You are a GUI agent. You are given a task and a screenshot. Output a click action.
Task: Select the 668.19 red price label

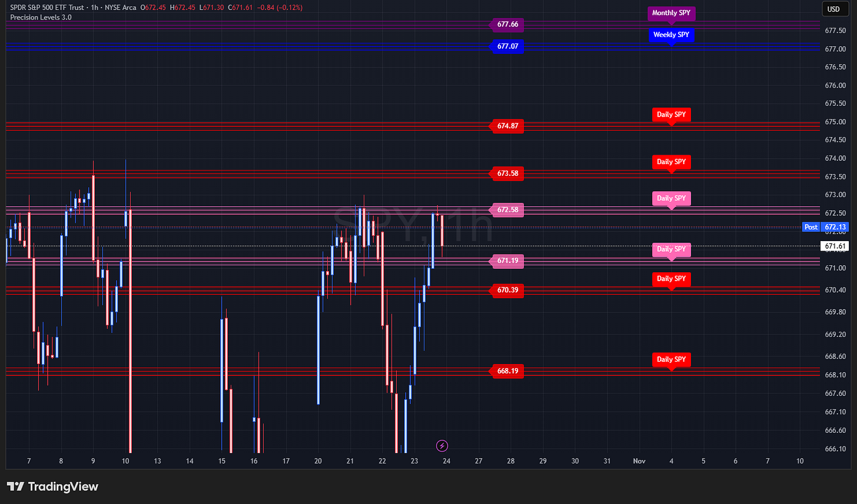507,371
